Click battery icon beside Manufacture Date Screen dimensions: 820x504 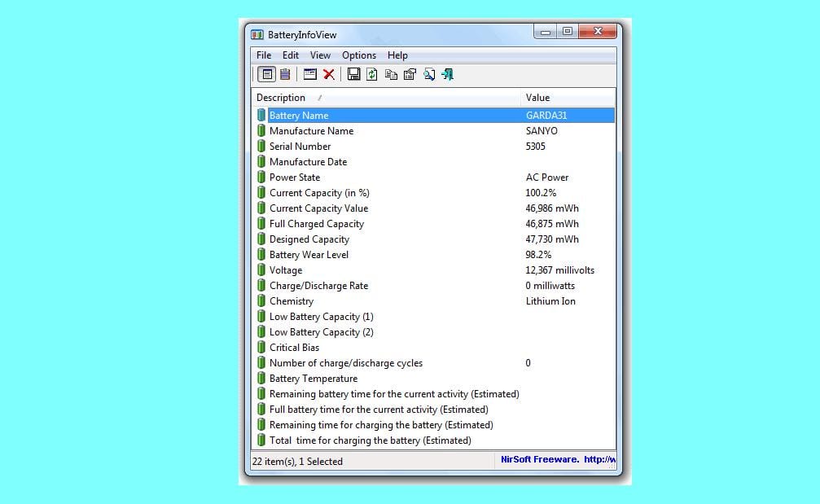(261, 161)
